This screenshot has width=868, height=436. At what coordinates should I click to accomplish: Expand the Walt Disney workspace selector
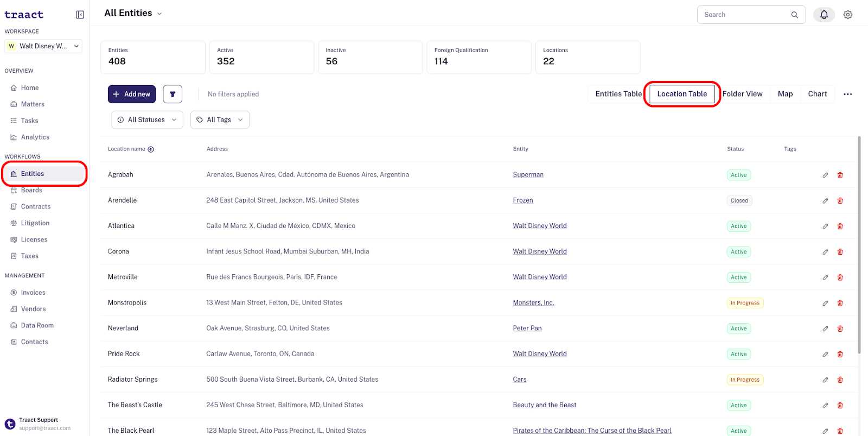[x=43, y=46]
